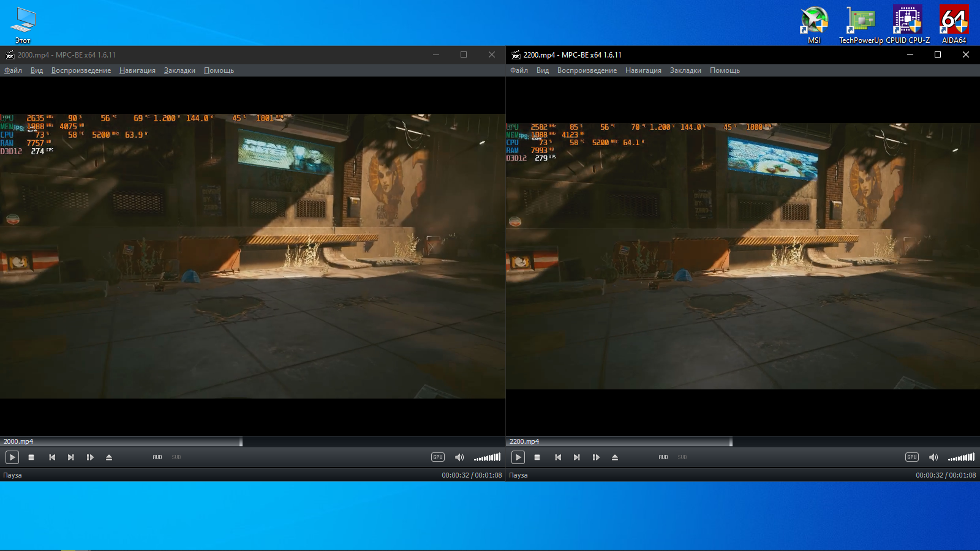Open the Файл menu in 2200.mp4 window
This screenshot has height=551, width=980.
point(519,70)
